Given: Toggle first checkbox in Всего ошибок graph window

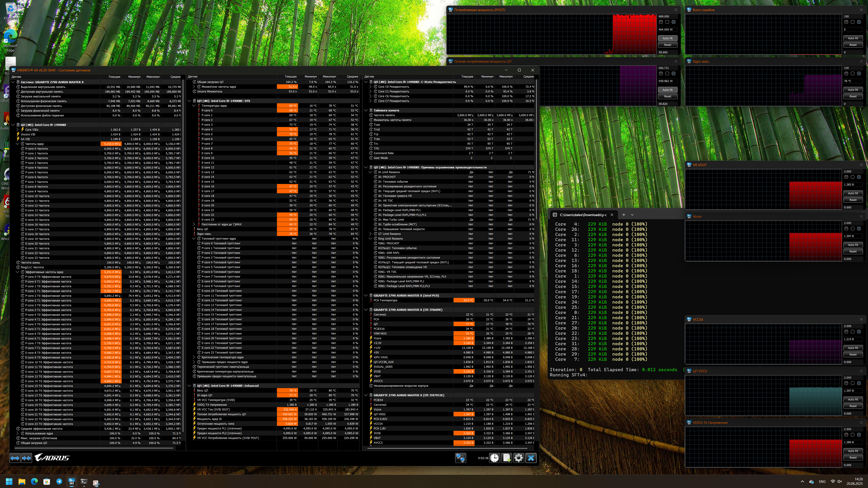Looking at the screenshot, I should coord(846,22).
